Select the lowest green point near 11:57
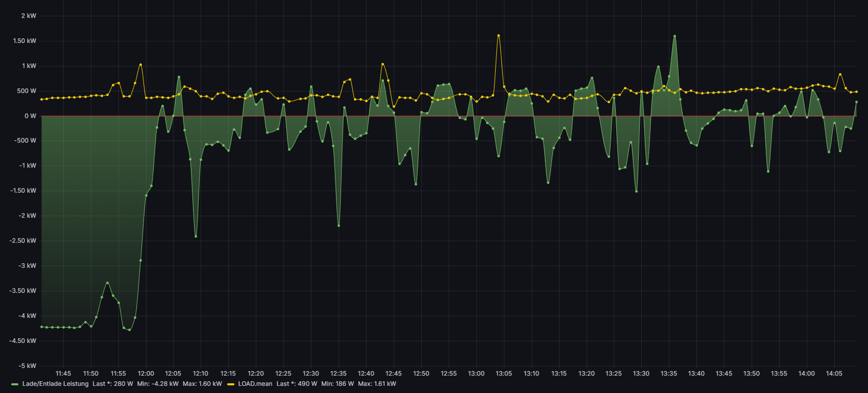This screenshot has width=868, height=393. click(x=129, y=330)
